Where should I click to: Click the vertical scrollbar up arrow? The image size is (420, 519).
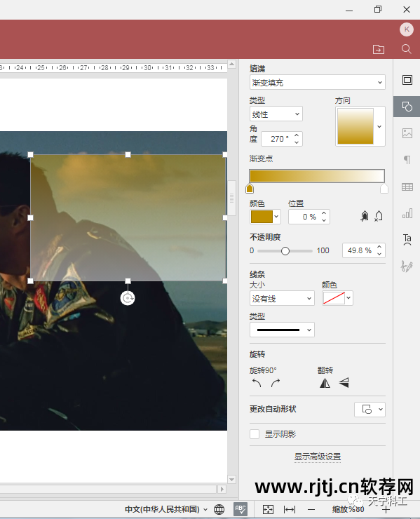click(231, 64)
